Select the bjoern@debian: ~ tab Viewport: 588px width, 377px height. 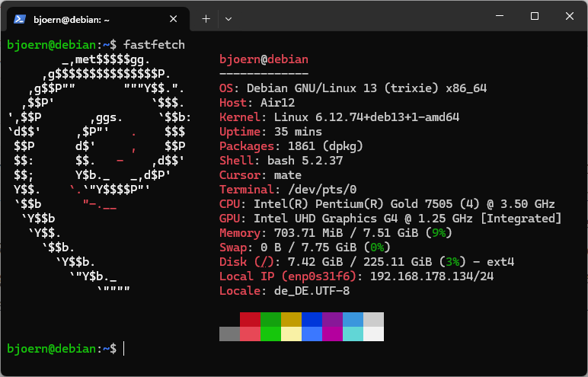pyautogui.click(x=91, y=18)
